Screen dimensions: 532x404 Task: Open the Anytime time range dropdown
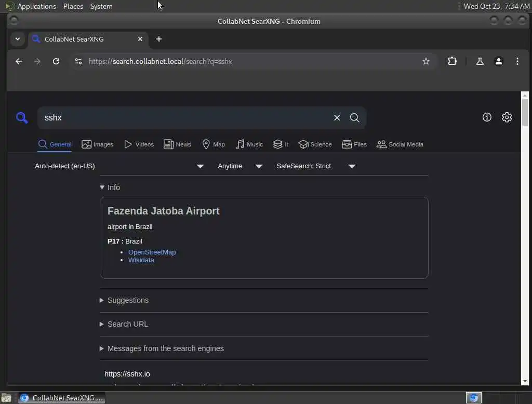[240, 166]
